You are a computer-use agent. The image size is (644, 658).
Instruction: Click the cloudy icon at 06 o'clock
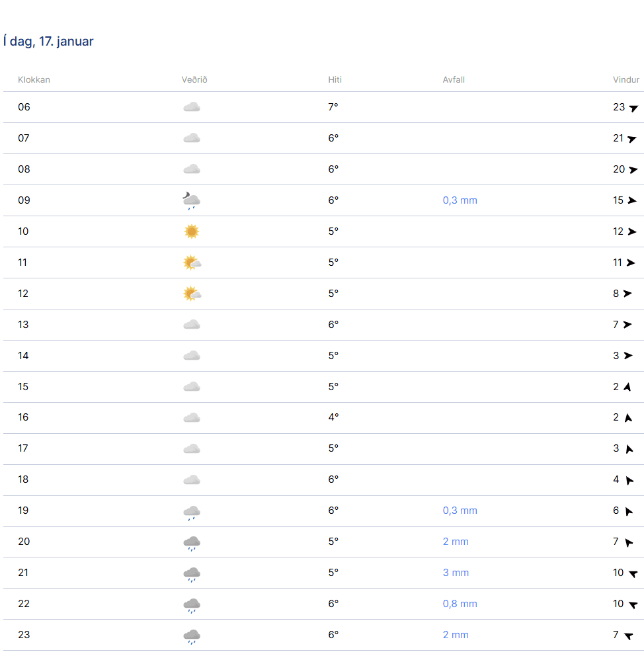pos(192,107)
